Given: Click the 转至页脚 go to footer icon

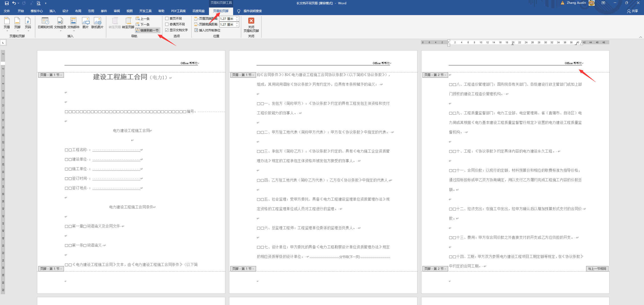Looking at the screenshot, I should point(128,23).
